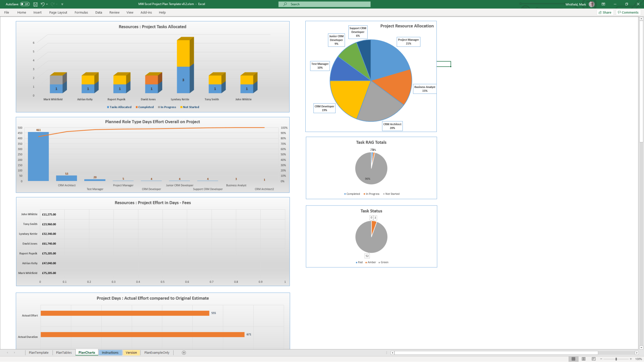The image size is (644, 362).
Task: Toggle Not Started series via chart legend
Action: tap(190, 107)
